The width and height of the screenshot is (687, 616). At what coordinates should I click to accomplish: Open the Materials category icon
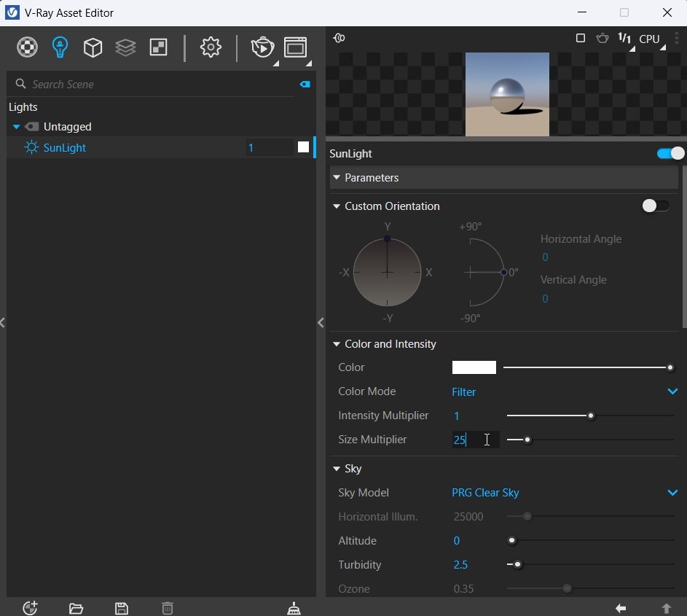27,47
